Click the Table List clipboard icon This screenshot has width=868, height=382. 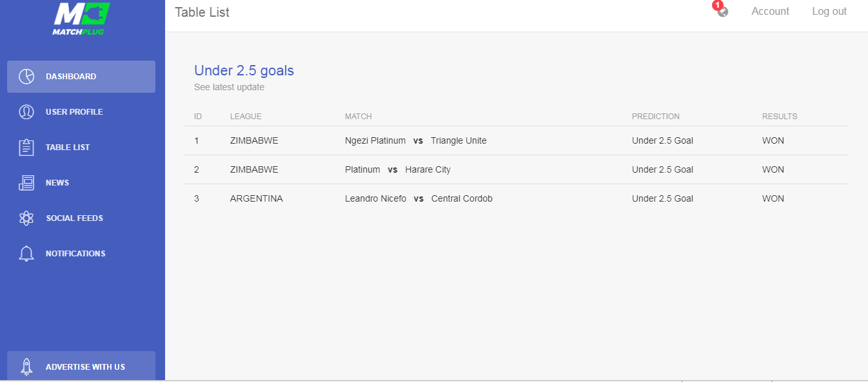pos(26,148)
